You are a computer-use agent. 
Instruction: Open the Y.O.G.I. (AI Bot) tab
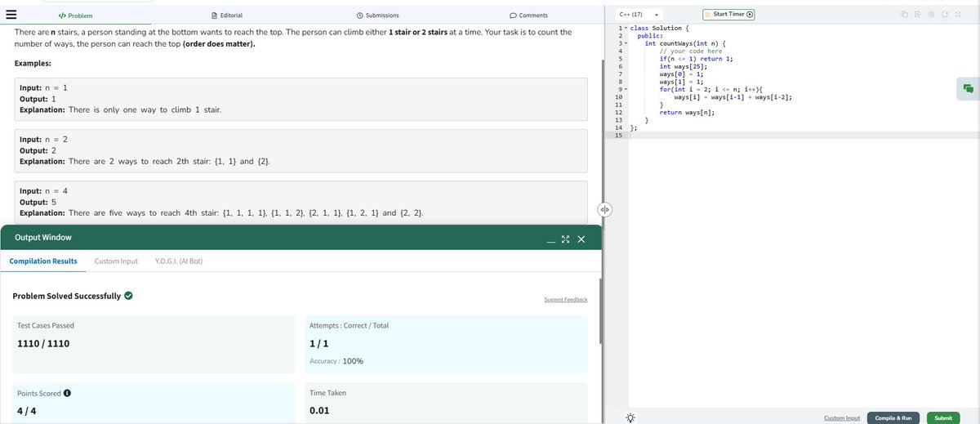click(178, 261)
